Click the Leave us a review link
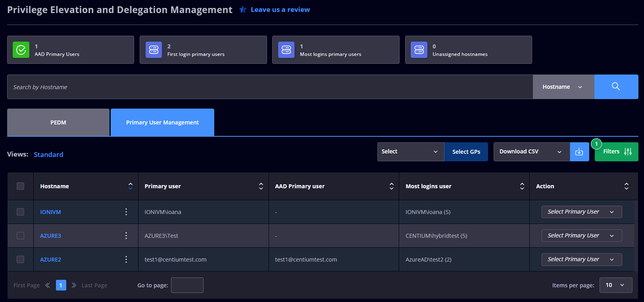The image size is (644, 302). coord(280,10)
